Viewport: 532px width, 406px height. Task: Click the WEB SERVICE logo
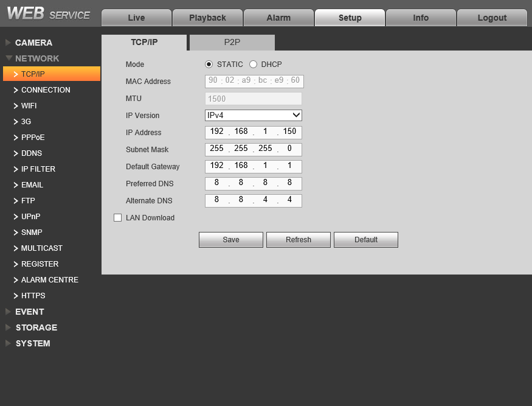(x=48, y=13)
